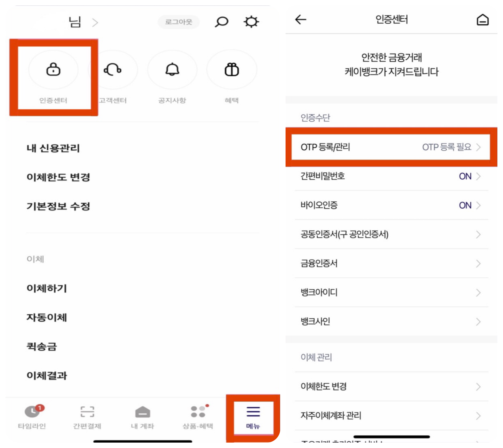The image size is (503, 448).
Task: Switch to the 메뉴 hamburger tab
Action: point(253,418)
